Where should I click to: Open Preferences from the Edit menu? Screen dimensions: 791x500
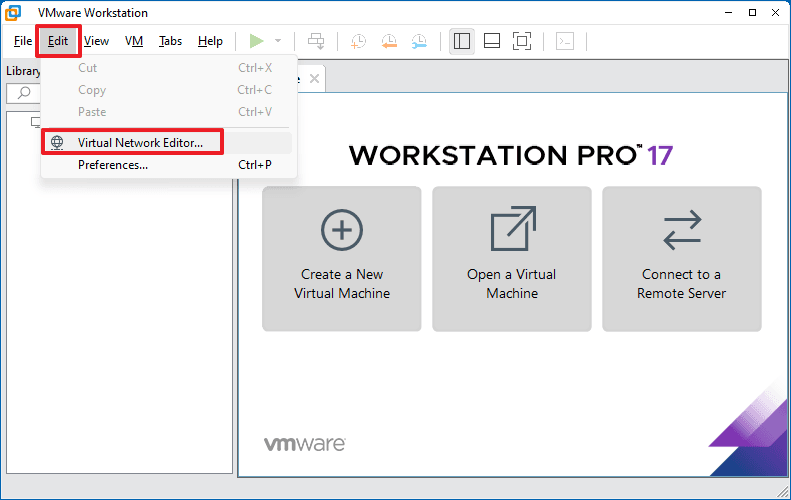click(113, 165)
